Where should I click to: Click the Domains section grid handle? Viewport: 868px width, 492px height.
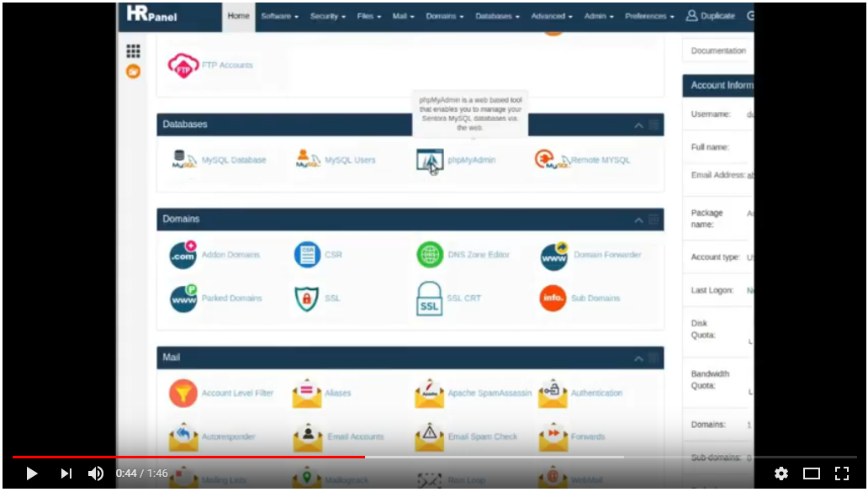[654, 220]
